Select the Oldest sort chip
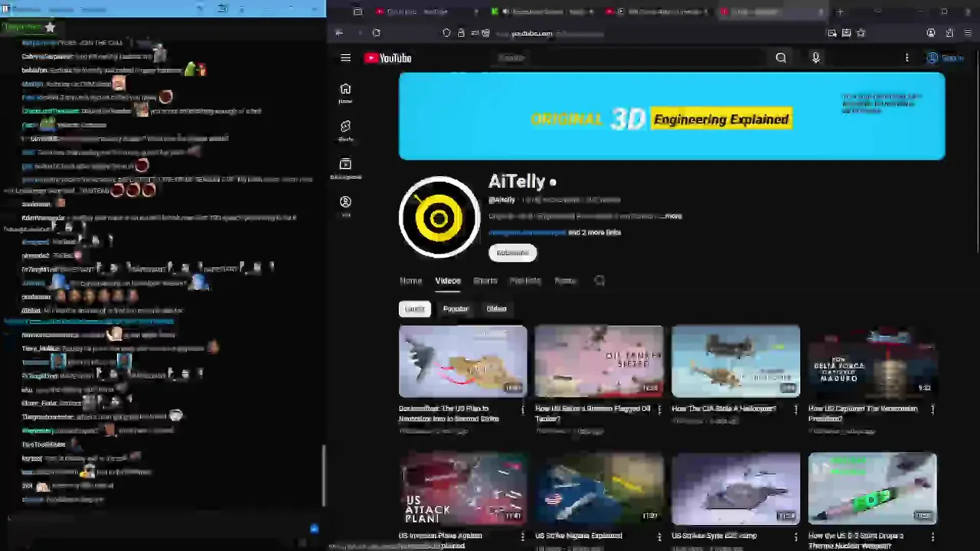The height and width of the screenshot is (551, 980). coord(496,309)
